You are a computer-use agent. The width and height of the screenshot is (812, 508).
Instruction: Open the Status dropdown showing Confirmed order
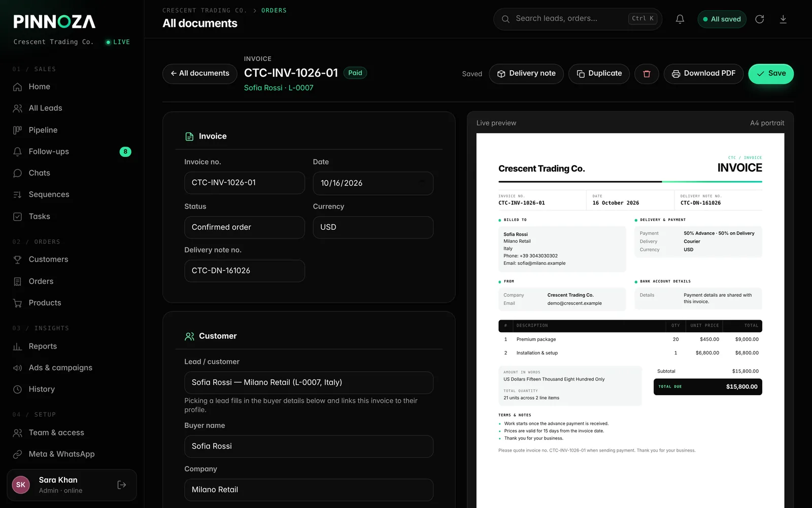[245, 228]
